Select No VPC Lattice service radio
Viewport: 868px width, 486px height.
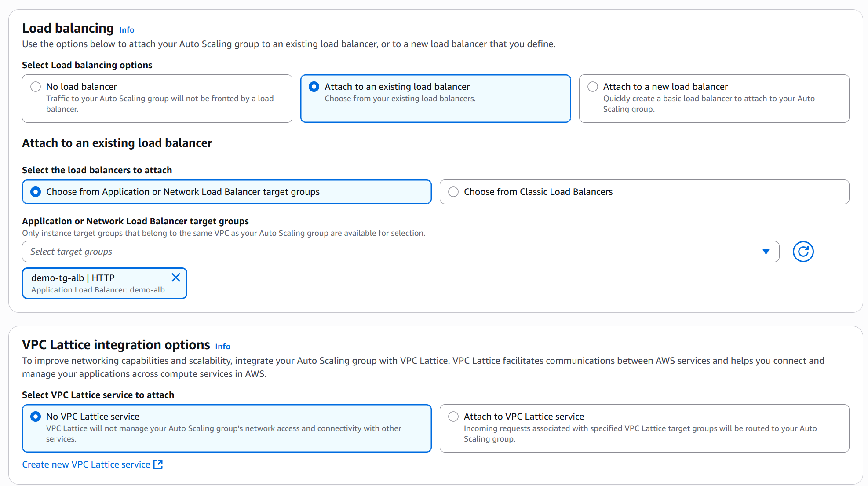36,417
